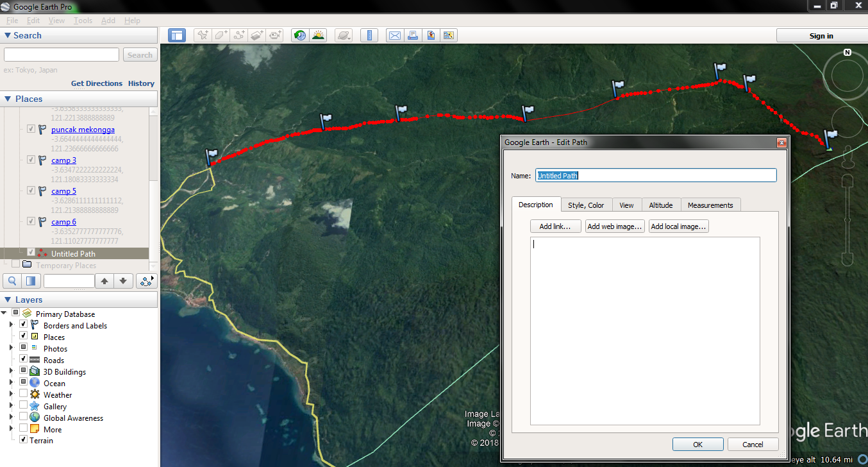This screenshot has height=467, width=868.
Task: Click the search input field
Action: point(62,55)
